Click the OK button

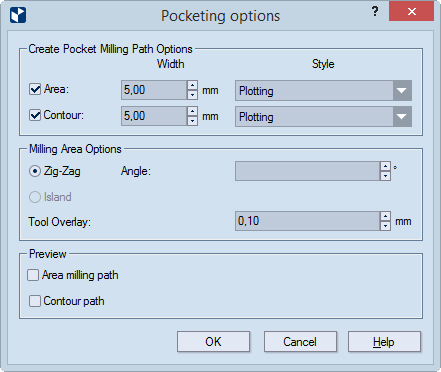[x=213, y=342]
